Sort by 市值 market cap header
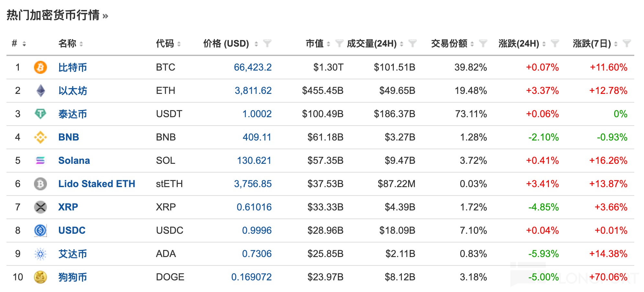The image size is (644, 292). [315, 43]
